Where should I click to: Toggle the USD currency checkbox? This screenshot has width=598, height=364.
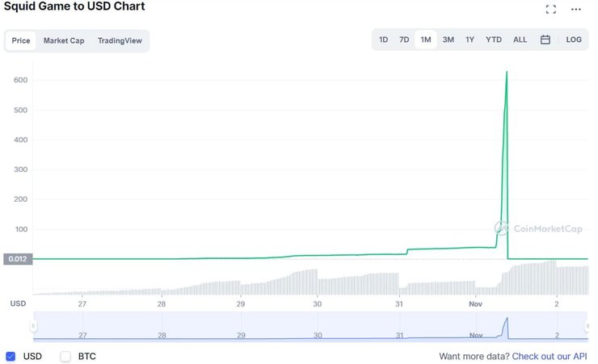click(11, 356)
